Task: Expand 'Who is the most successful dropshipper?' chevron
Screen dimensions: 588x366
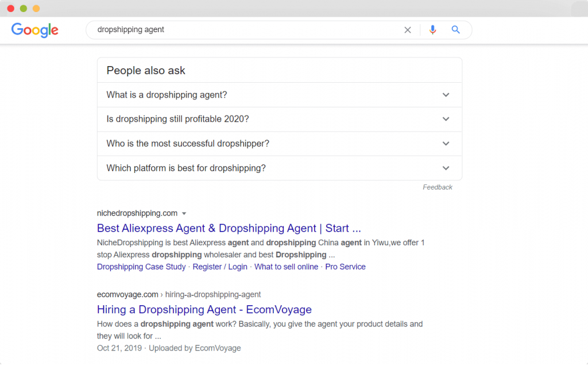Action: coord(446,144)
